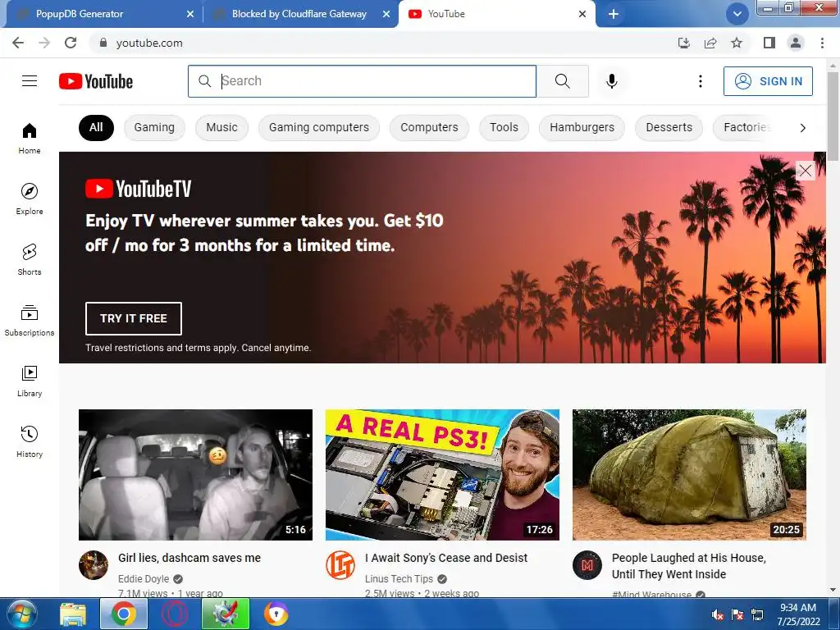
Task: Click the YouTube TV logo in banner
Action: pyautogui.click(x=138, y=189)
